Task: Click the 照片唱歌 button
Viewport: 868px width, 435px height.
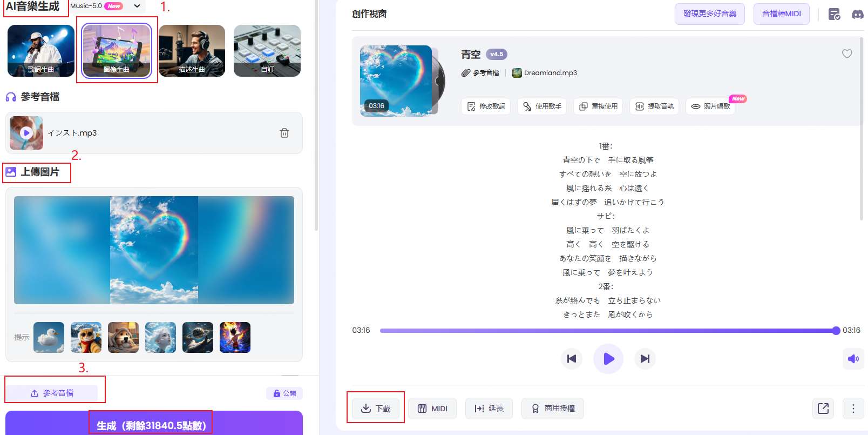Action: coord(710,106)
